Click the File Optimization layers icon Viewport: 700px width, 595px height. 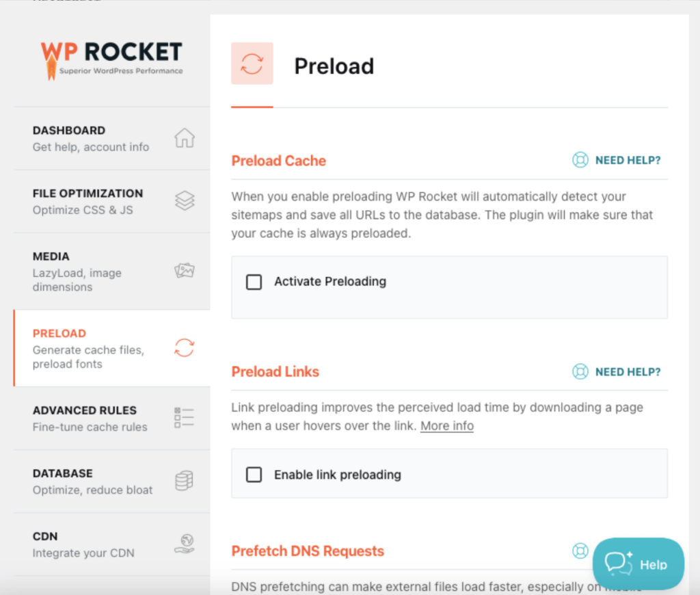[x=185, y=200]
